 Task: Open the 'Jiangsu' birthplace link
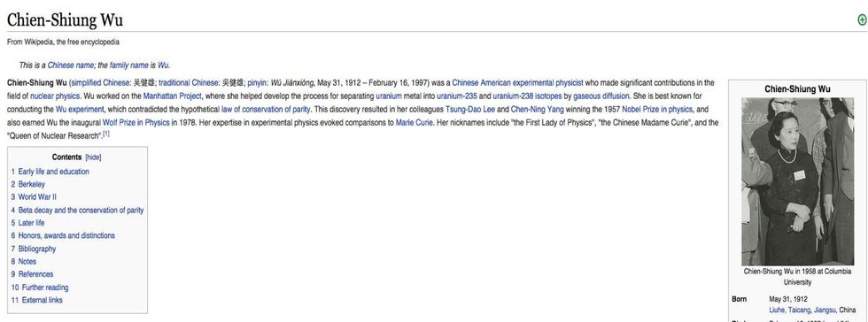click(825, 310)
